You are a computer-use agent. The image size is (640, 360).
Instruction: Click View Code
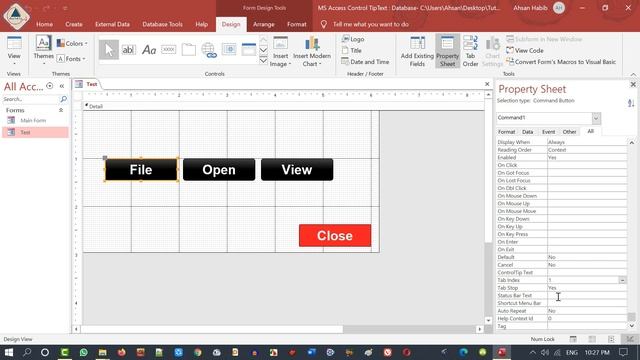[x=525, y=51]
